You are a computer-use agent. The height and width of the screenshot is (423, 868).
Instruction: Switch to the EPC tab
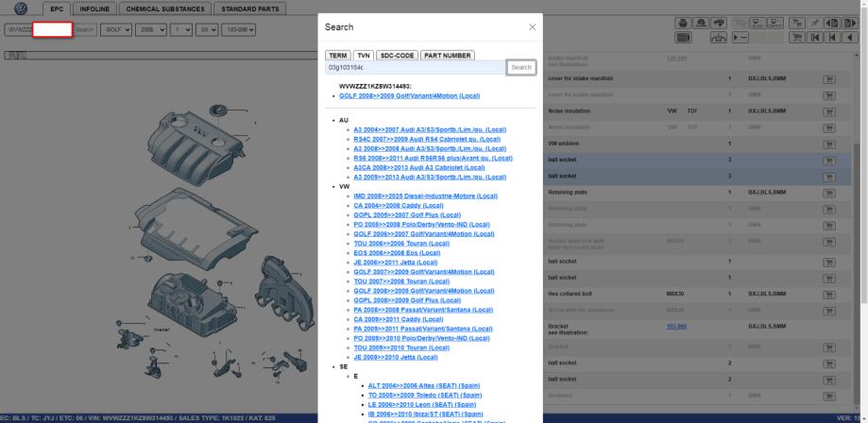tap(57, 8)
